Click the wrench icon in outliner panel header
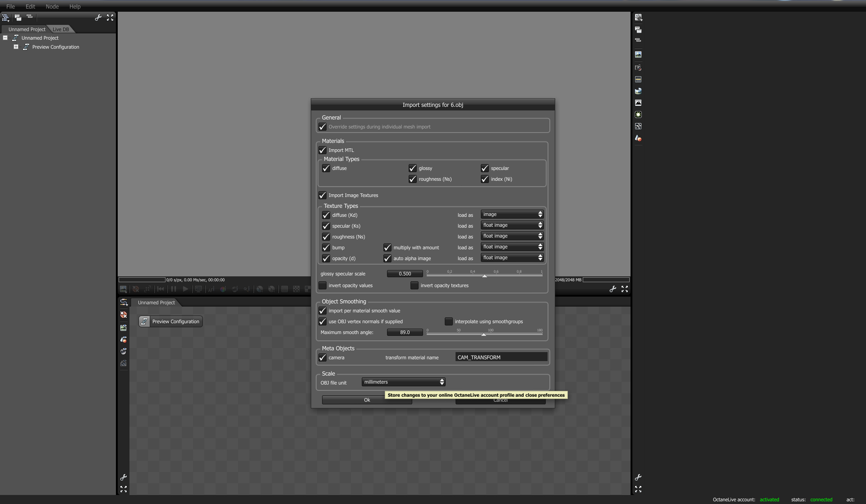The height and width of the screenshot is (504, 866). tap(98, 18)
